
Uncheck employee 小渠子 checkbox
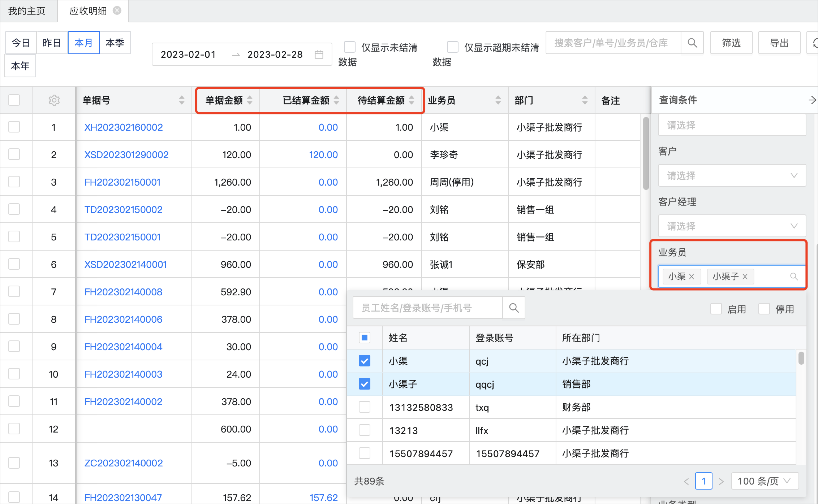(364, 384)
